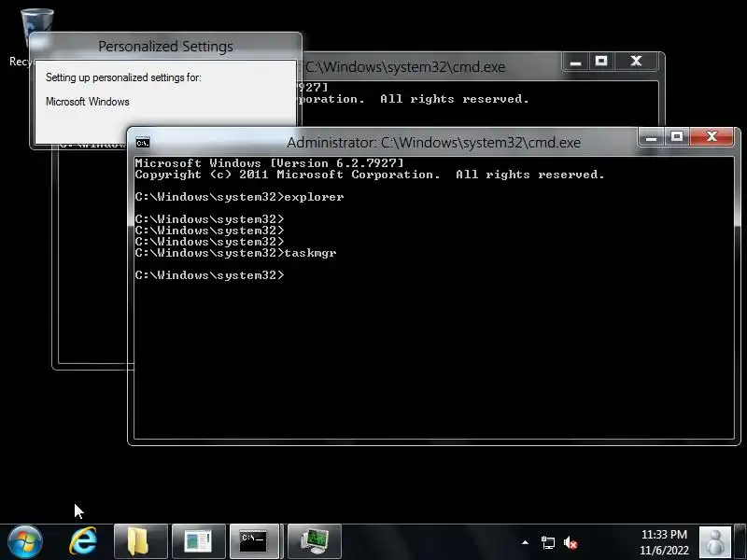Open the Start menu orb
The height and width of the screenshot is (560, 747).
pos(25,542)
